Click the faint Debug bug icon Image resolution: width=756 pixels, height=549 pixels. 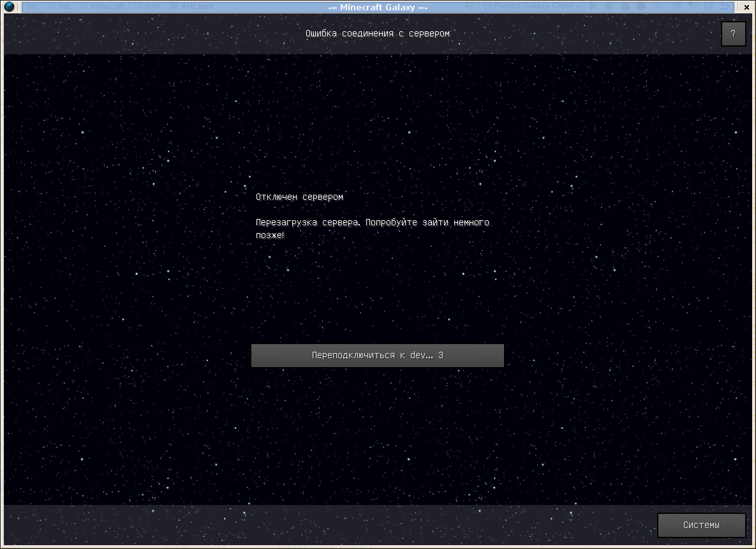(x=609, y=6)
